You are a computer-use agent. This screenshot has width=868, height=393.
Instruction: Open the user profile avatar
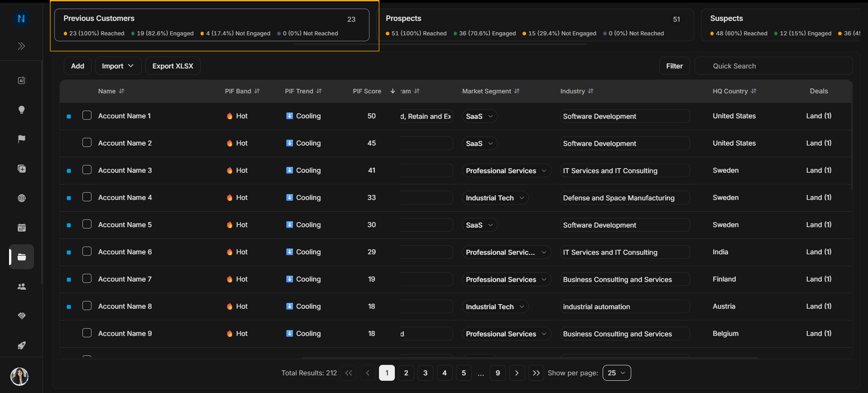19,376
